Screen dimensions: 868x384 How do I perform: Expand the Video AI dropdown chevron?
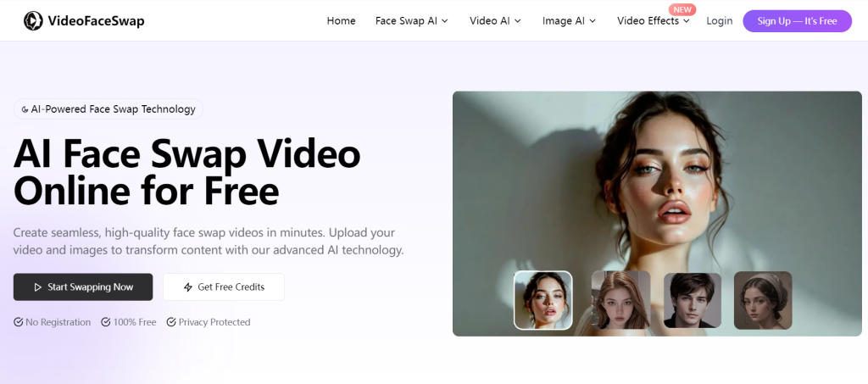[x=518, y=21]
